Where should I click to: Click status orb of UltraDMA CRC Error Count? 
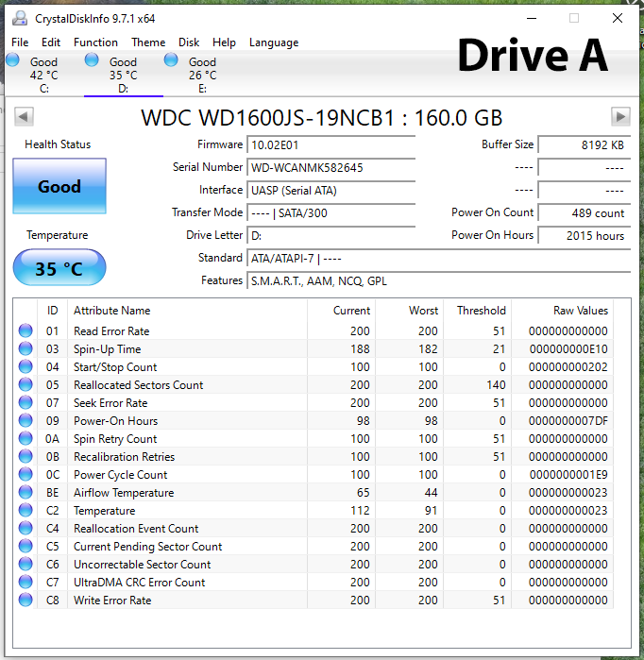click(25, 583)
